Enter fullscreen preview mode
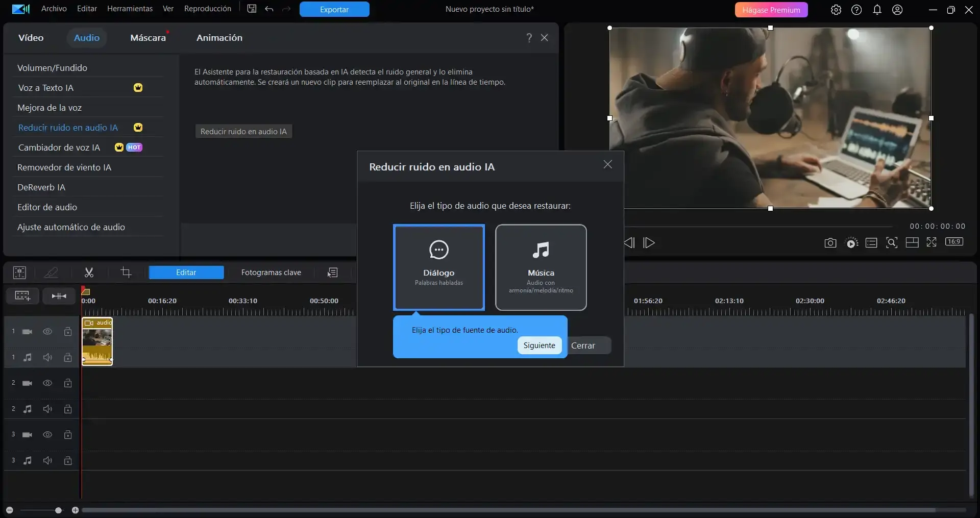This screenshot has height=518, width=980. pos(932,243)
